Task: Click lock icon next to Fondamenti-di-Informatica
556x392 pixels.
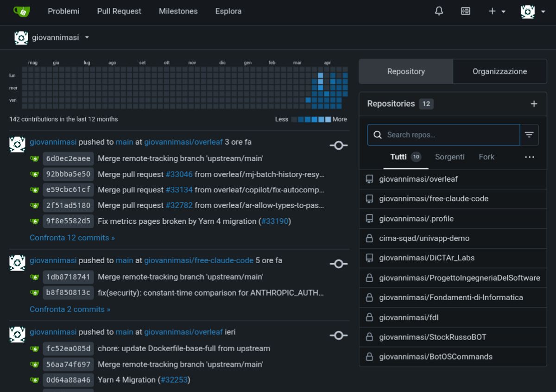Action: [369, 297]
